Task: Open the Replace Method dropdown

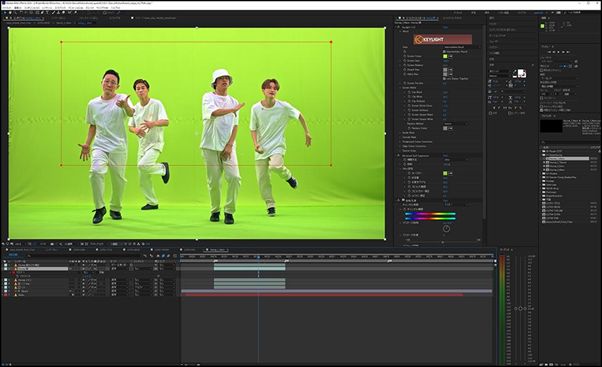Action: pyautogui.click(x=456, y=124)
